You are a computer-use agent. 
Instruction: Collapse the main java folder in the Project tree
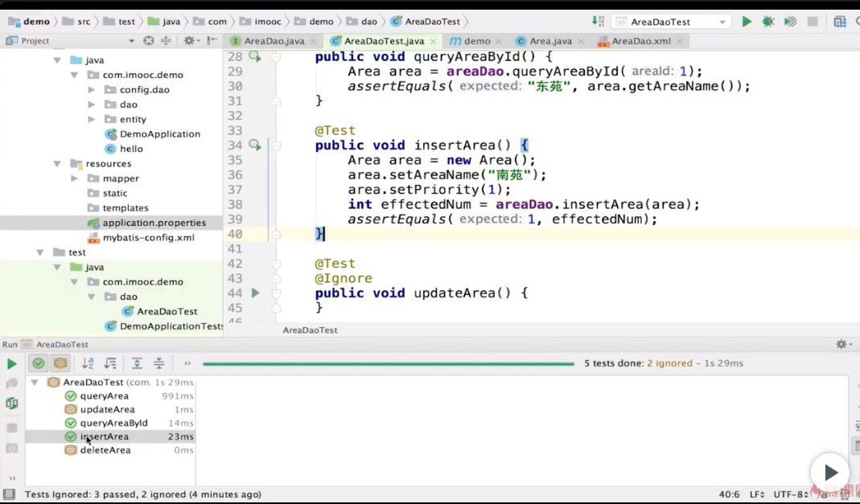[x=57, y=60]
